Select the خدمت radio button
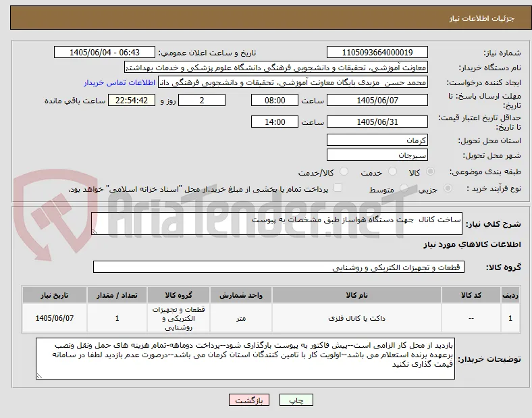 (x=392, y=172)
